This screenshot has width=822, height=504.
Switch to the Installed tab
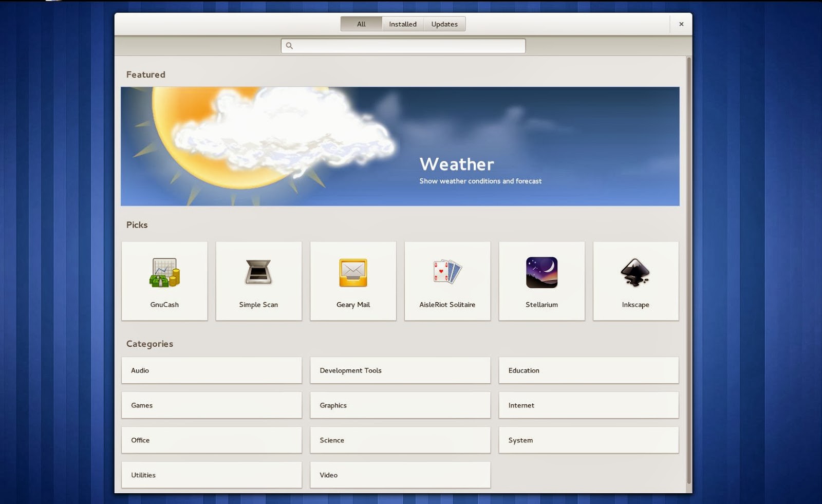point(403,24)
